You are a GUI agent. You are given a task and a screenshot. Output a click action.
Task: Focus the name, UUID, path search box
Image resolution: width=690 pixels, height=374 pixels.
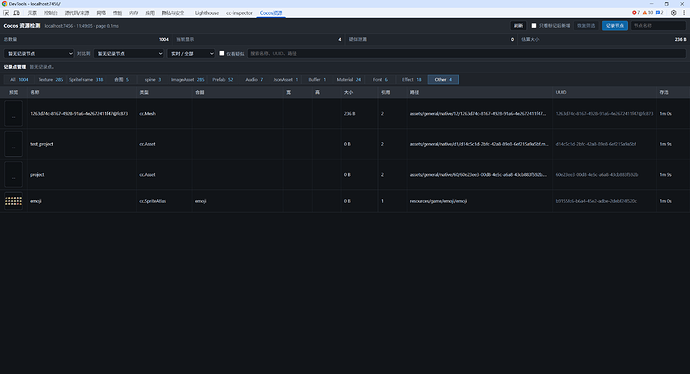coord(466,53)
